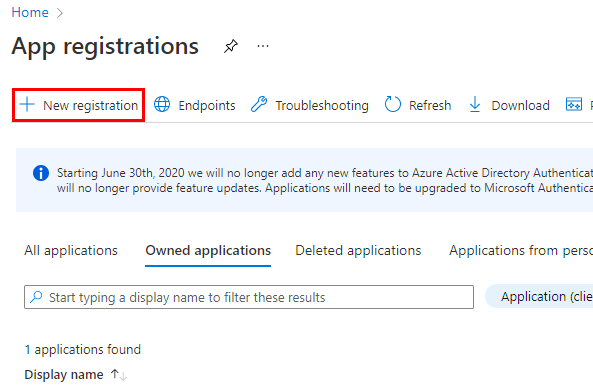Open Applications from personal account tab

521,251
